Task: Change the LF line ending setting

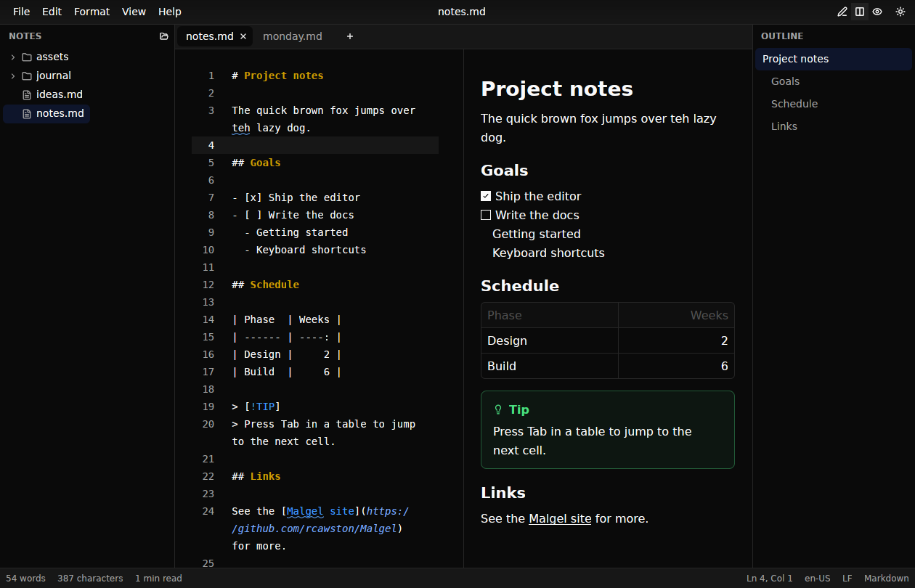Action: 847,579
